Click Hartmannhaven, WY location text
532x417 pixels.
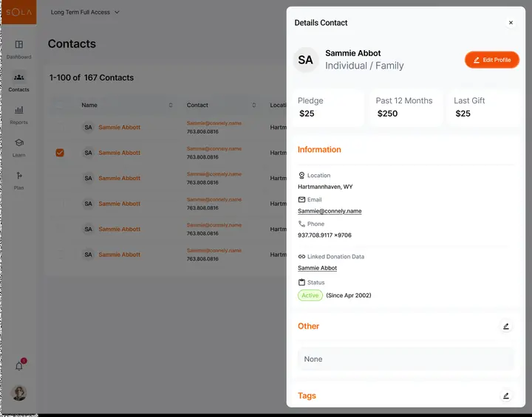[325, 187]
